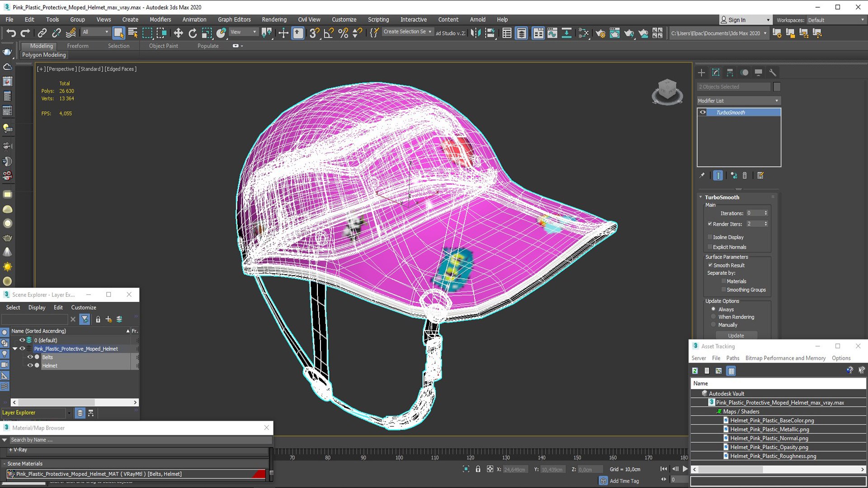868x488 pixels.
Task: Click Remove Modifier trash icon
Action: [745, 175]
